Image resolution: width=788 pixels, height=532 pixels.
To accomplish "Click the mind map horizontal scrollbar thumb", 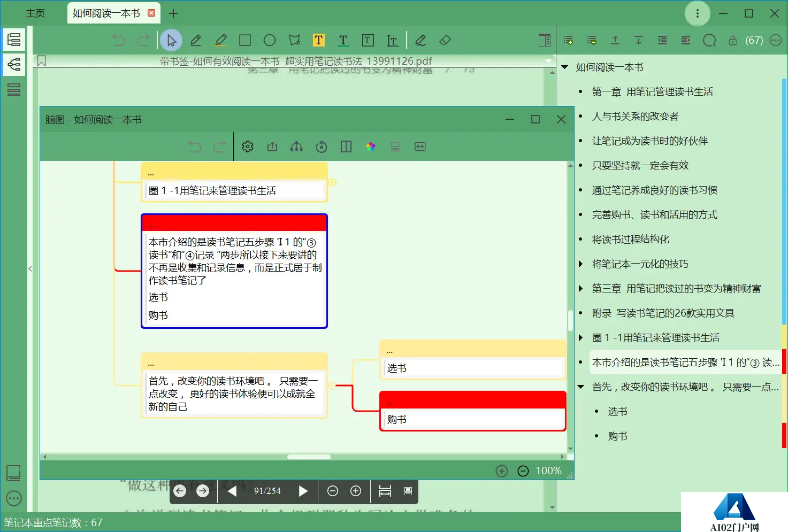I will [x=309, y=457].
